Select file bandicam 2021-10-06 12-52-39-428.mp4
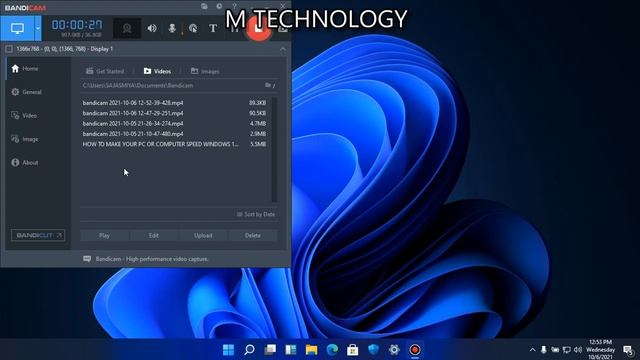 (x=174, y=103)
